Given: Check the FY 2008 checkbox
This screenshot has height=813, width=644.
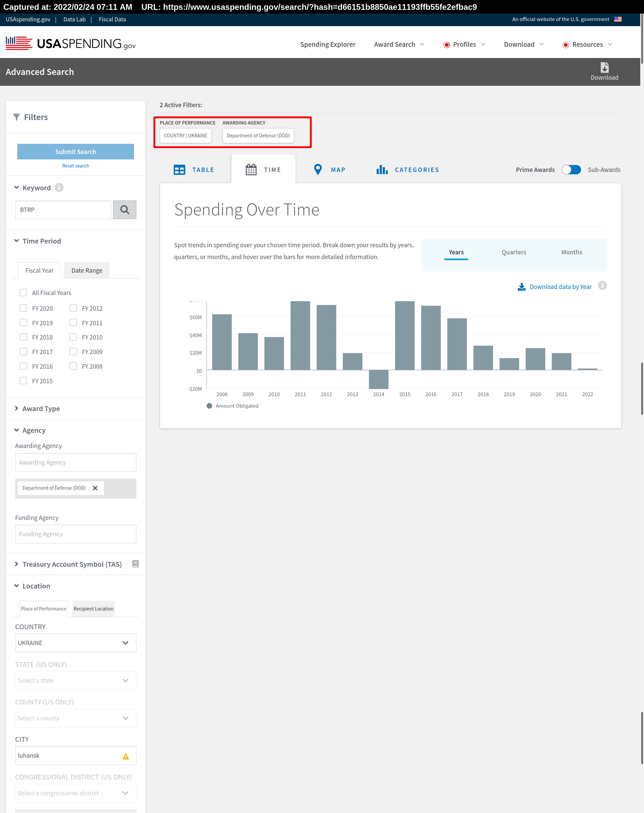Looking at the screenshot, I should (x=73, y=366).
